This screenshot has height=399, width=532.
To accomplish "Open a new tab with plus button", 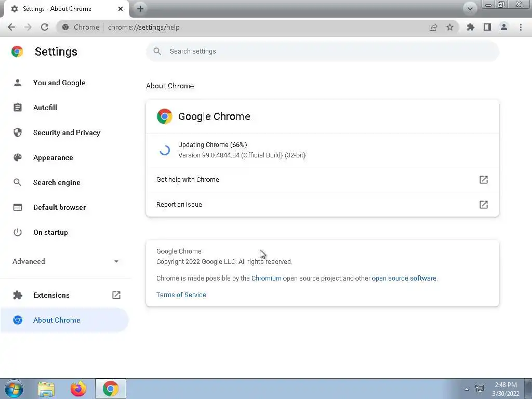I will click(140, 9).
